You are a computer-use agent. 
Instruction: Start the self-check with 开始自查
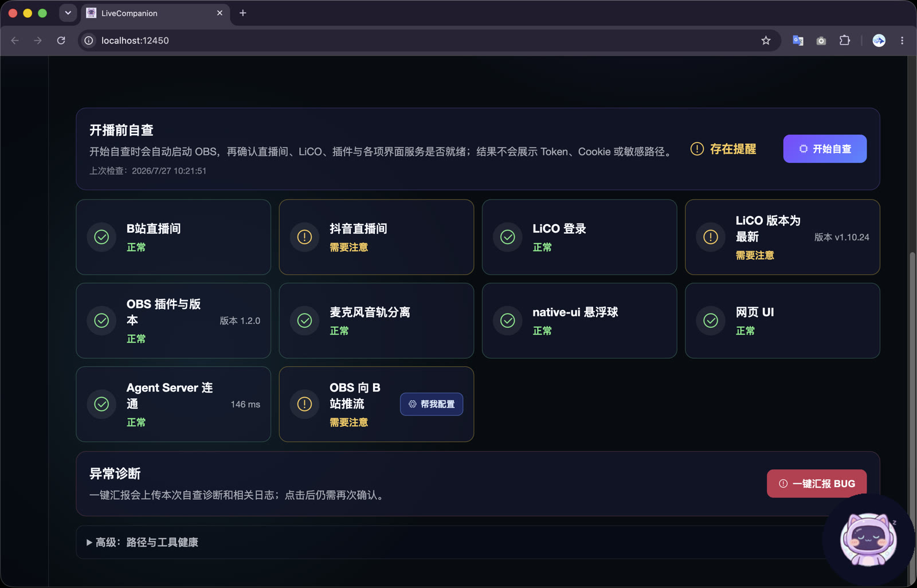click(825, 149)
